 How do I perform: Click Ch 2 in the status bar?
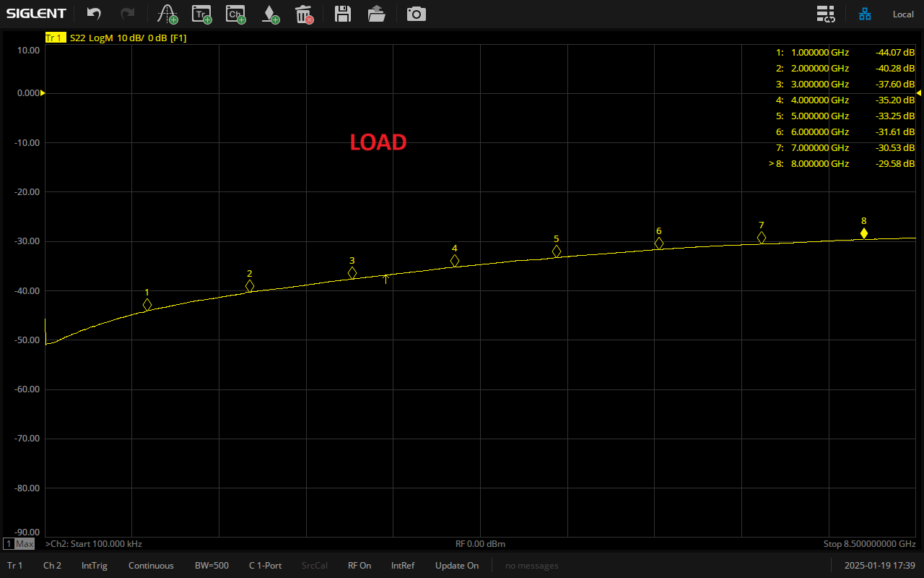52,566
